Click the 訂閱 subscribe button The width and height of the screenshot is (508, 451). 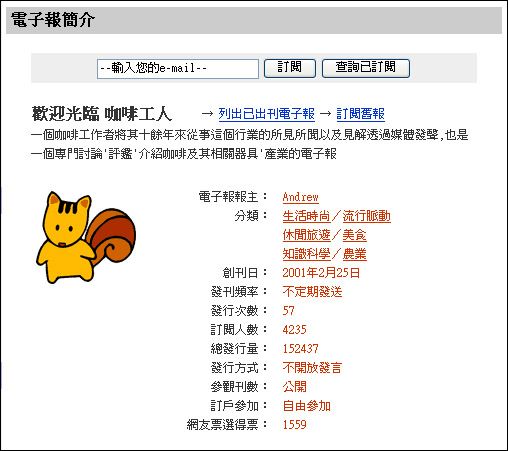click(x=290, y=68)
